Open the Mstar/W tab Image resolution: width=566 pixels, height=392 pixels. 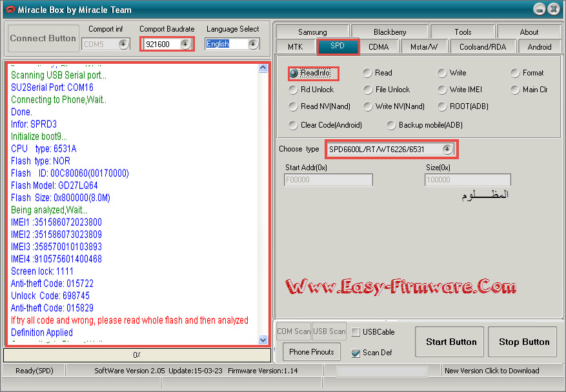click(424, 47)
